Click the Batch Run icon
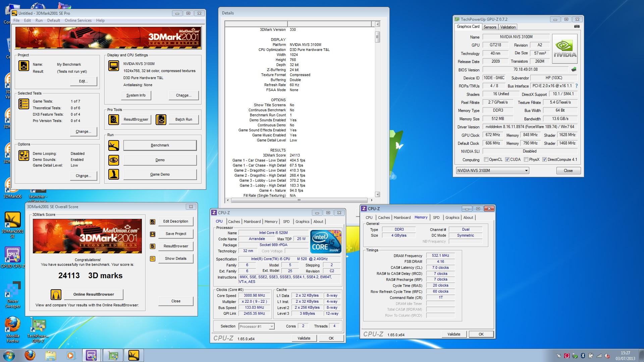Image resolution: width=644 pixels, height=362 pixels. [x=161, y=119]
